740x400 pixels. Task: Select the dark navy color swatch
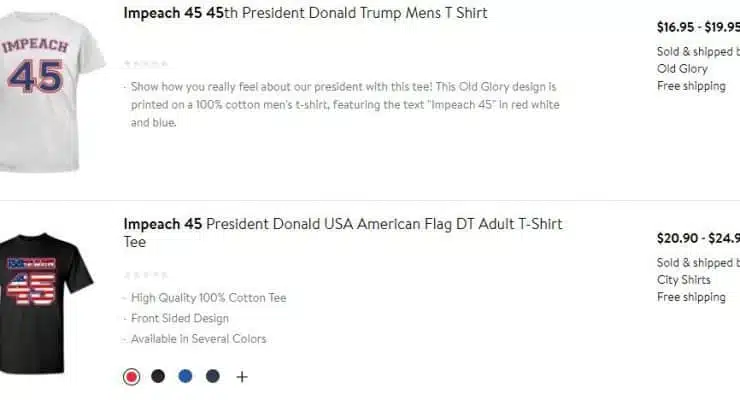(213, 376)
